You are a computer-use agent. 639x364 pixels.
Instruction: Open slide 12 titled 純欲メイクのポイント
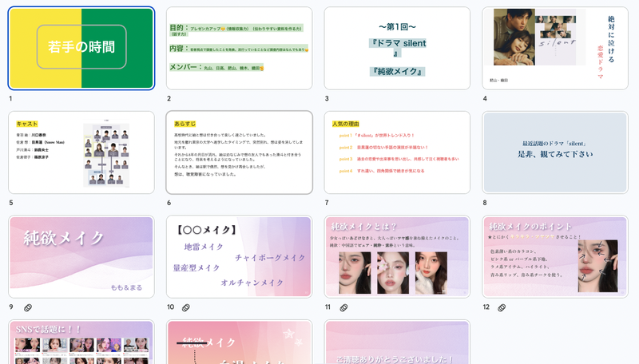[x=555, y=257]
